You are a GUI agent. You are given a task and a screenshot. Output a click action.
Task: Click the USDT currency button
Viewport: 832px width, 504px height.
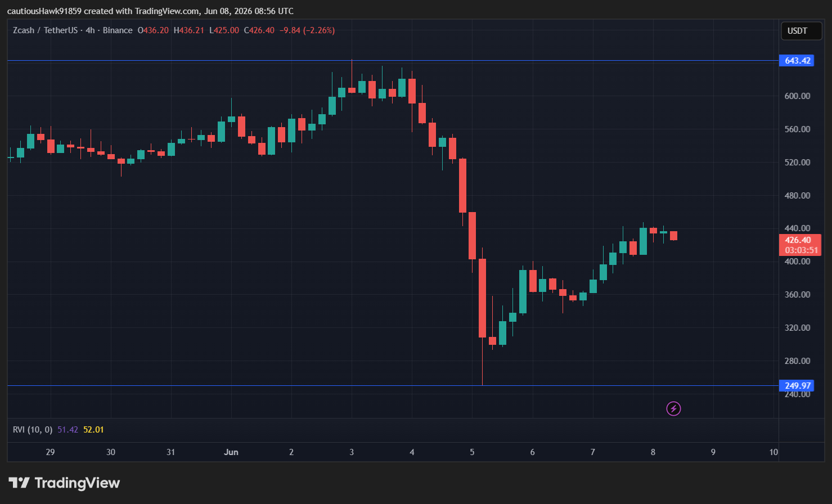pyautogui.click(x=802, y=31)
